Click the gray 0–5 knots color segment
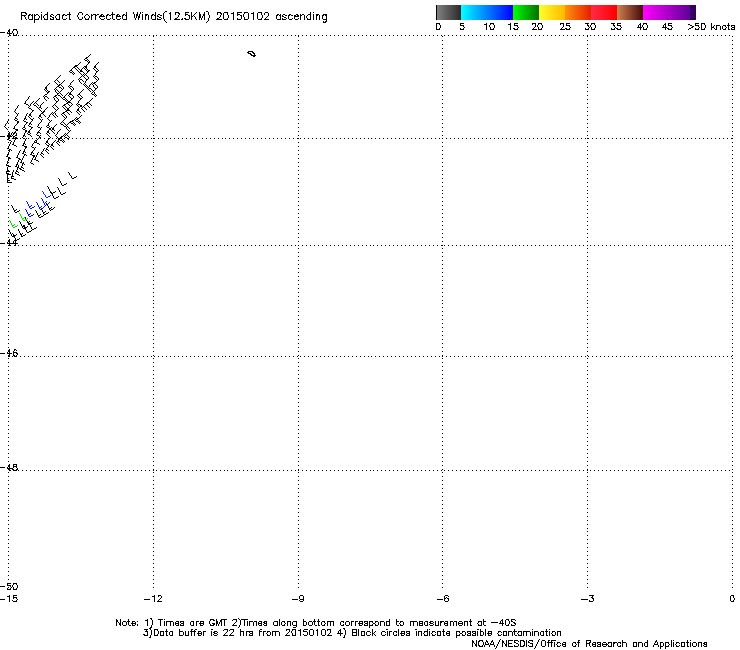740x650 pixels. [x=448, y=12]
